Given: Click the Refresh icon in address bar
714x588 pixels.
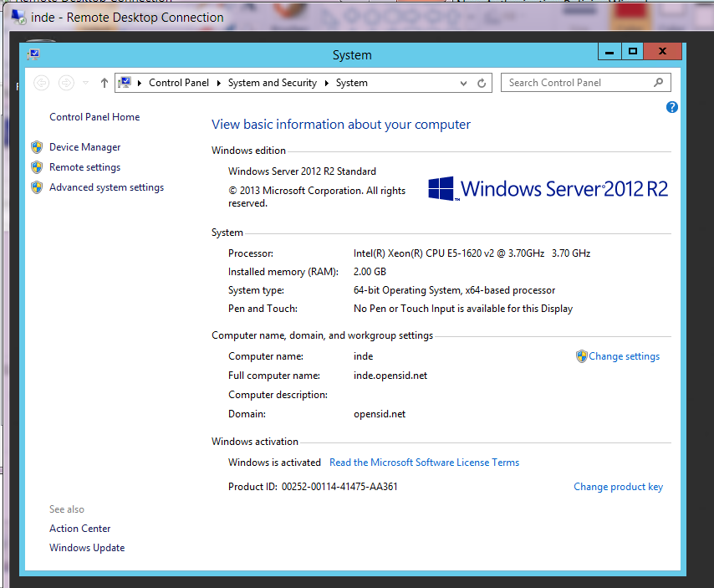Looking at the screenshot, I should click(x=482, y=83).
